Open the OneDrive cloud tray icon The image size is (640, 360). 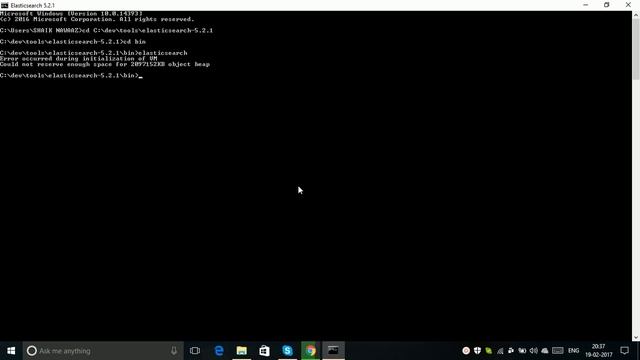545,351
